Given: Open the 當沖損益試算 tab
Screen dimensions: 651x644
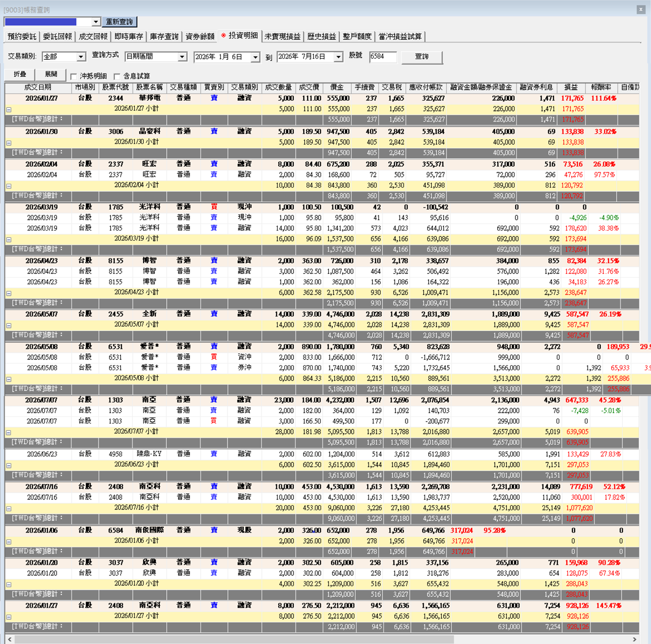Looking at the screenshot, I should (400, 36).
